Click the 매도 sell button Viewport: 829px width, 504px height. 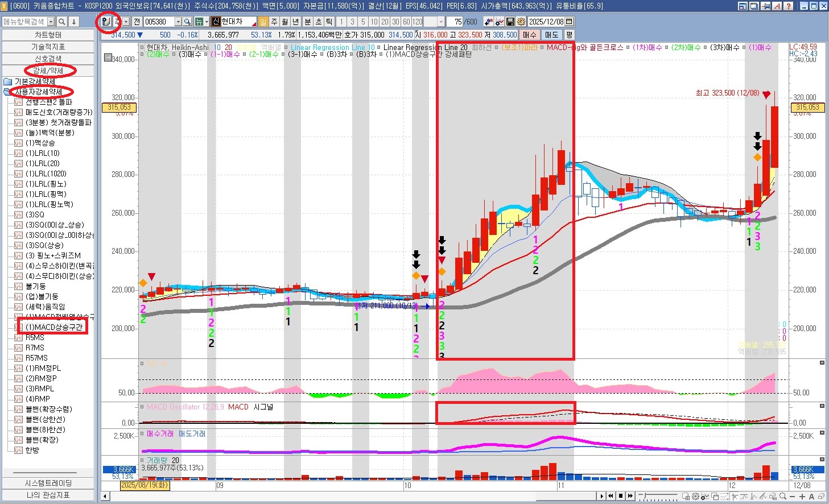point(551,35)
